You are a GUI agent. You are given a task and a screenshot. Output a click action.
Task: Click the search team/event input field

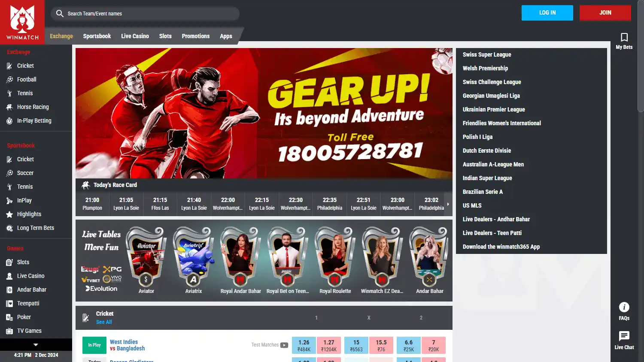coord(145,14)
